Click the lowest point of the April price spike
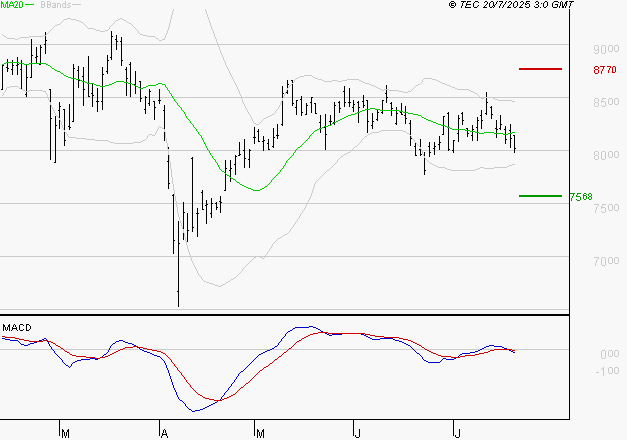 click(x=178, y=305)
